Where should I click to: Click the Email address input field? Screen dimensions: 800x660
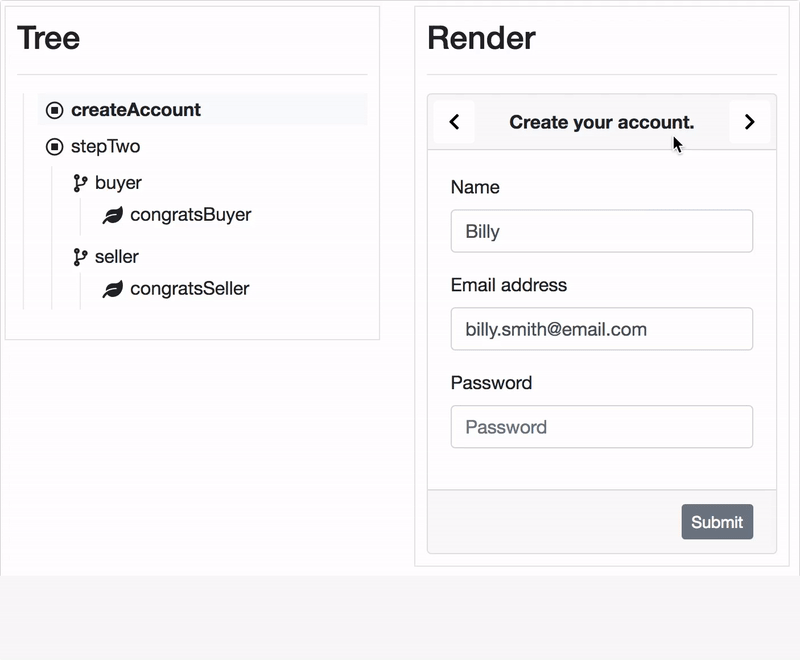(x=601, y=329)
